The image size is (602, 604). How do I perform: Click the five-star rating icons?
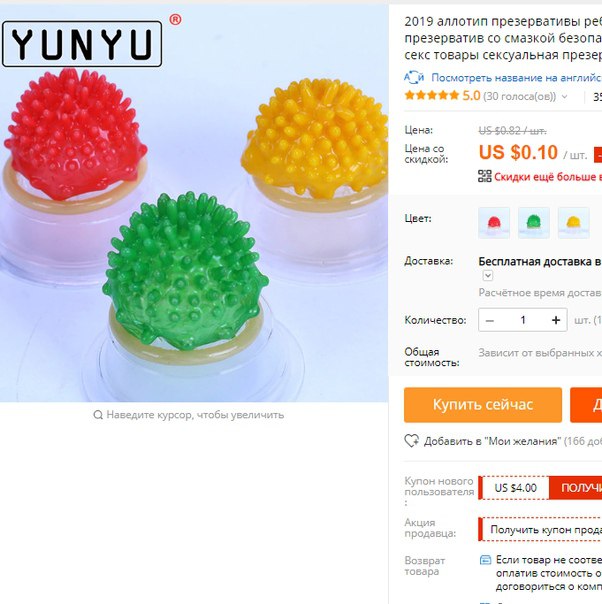click(x=432, y=95)
